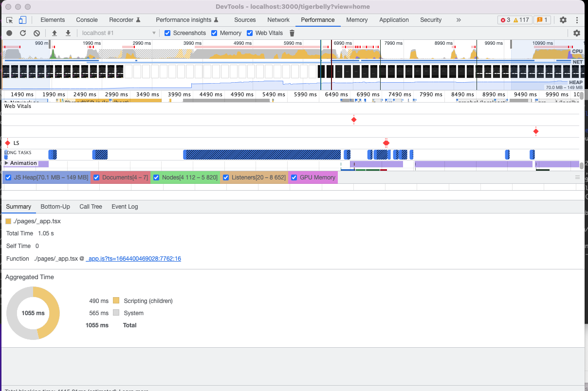Click the CPU overview label
The height and width of the screenshot is (391, 588).
coord(577,51)
